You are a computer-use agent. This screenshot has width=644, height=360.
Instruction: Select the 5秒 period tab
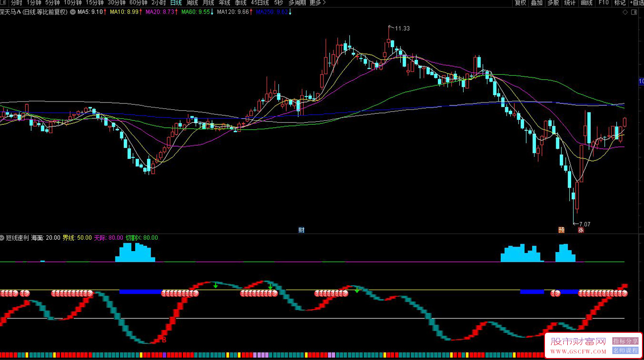(x=278, y=3)
